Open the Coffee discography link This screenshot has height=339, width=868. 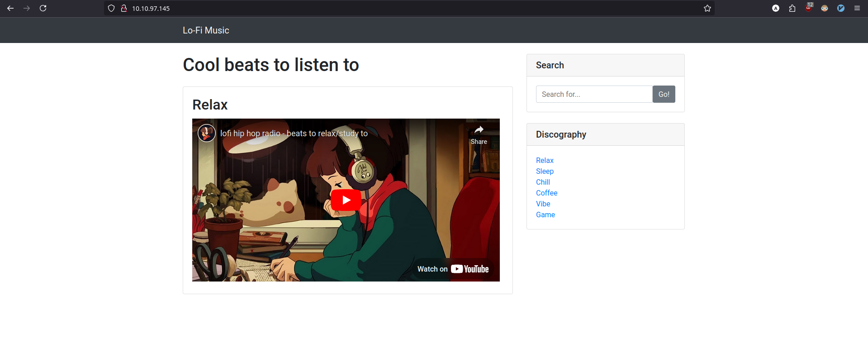click(546, 193)
